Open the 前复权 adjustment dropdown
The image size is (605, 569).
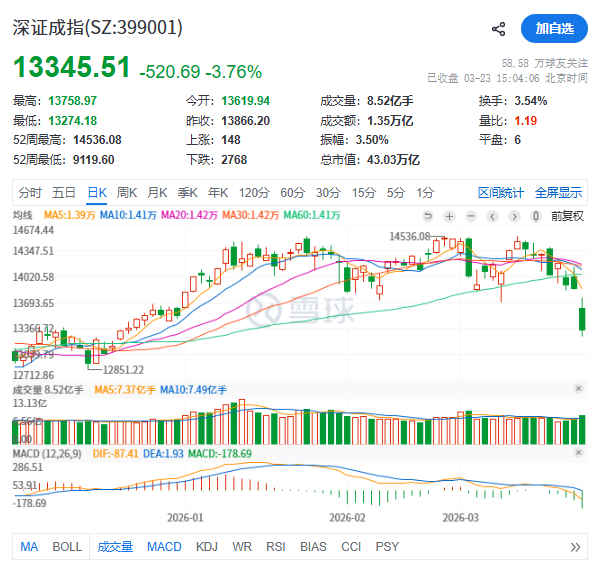pos(567,216)
